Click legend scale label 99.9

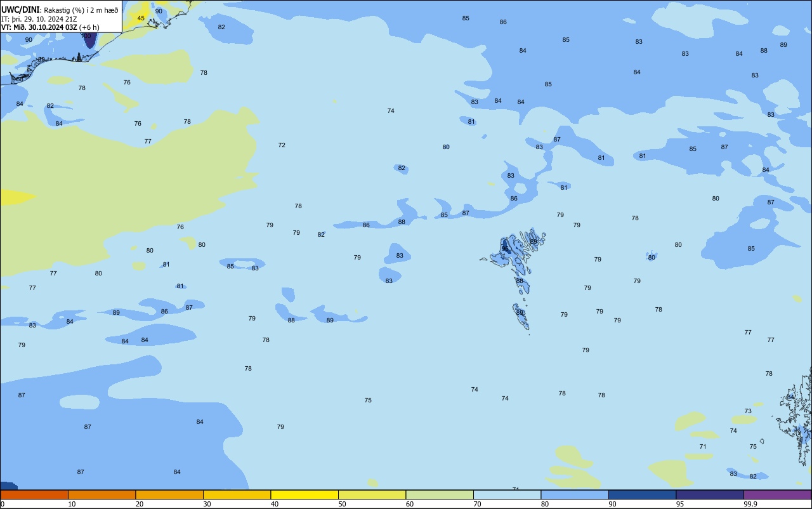point(750,504)
